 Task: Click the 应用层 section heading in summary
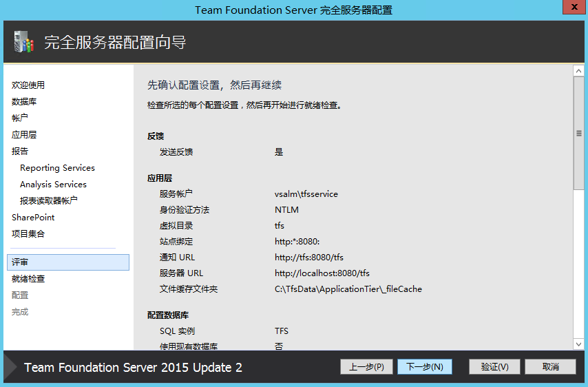(160, 178)
